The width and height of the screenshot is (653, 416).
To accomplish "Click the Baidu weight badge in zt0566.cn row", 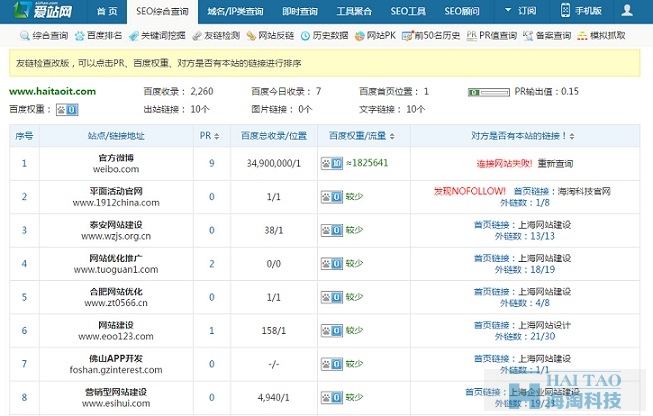I will pyautogui.click(x=331, y=297).
